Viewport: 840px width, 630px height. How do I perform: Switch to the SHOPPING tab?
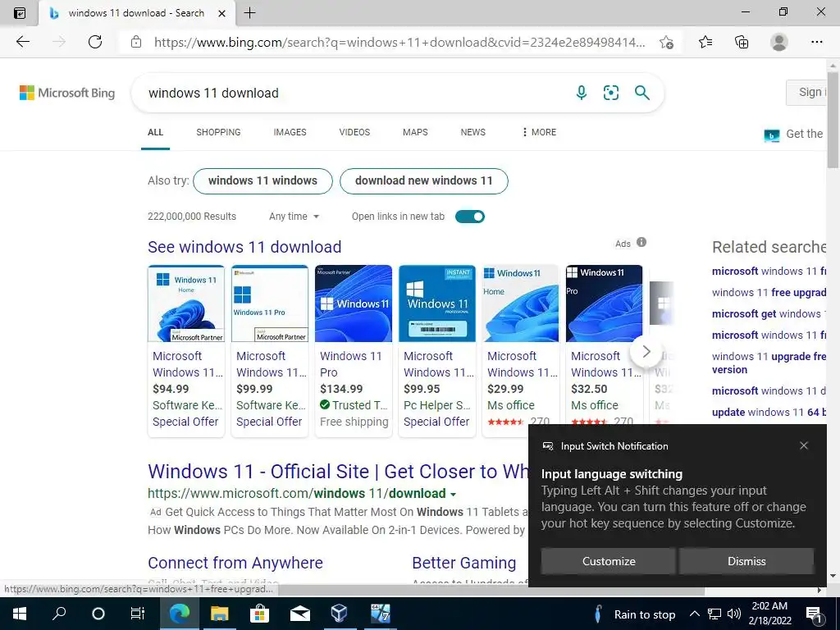click(218, 132)
